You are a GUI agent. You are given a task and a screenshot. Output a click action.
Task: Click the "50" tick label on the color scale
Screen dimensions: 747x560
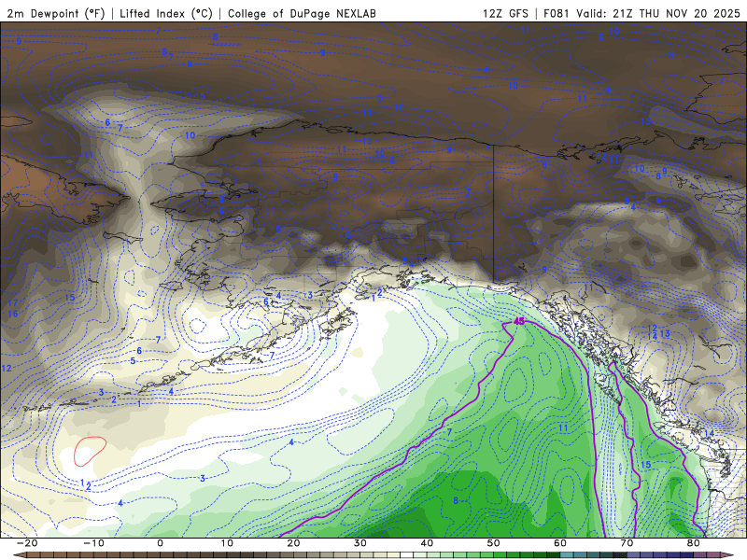click(494, 543)
